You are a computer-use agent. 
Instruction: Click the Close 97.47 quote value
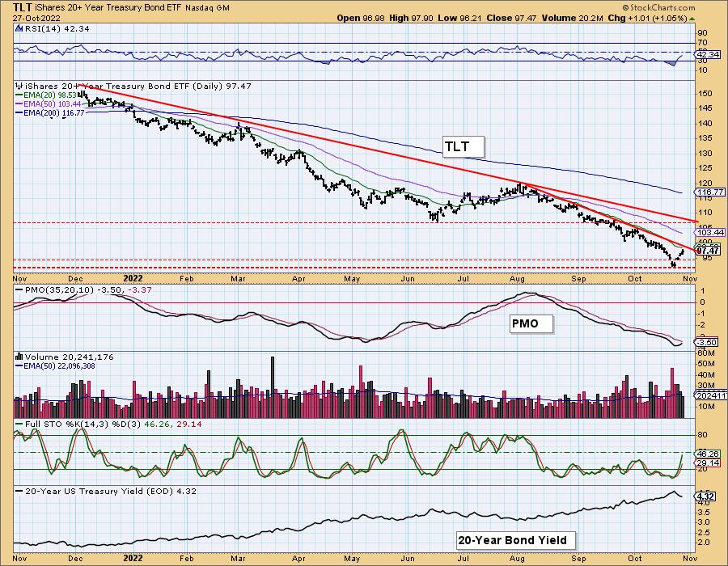pos(511,18)
